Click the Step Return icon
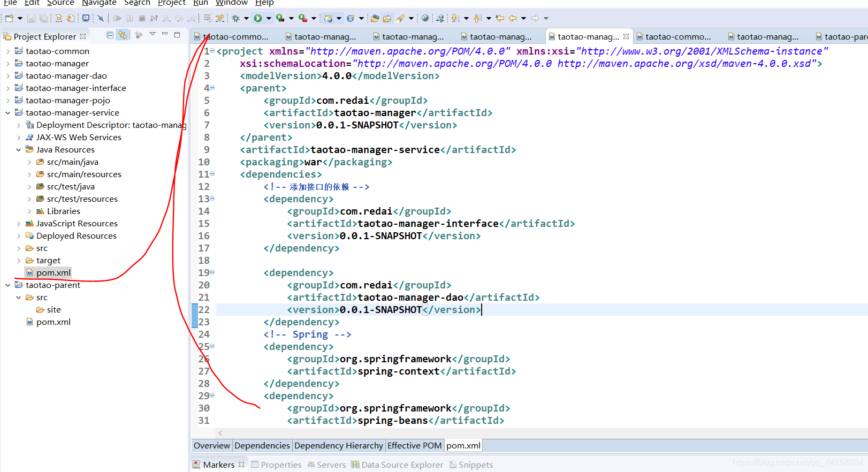 [192, 18]
